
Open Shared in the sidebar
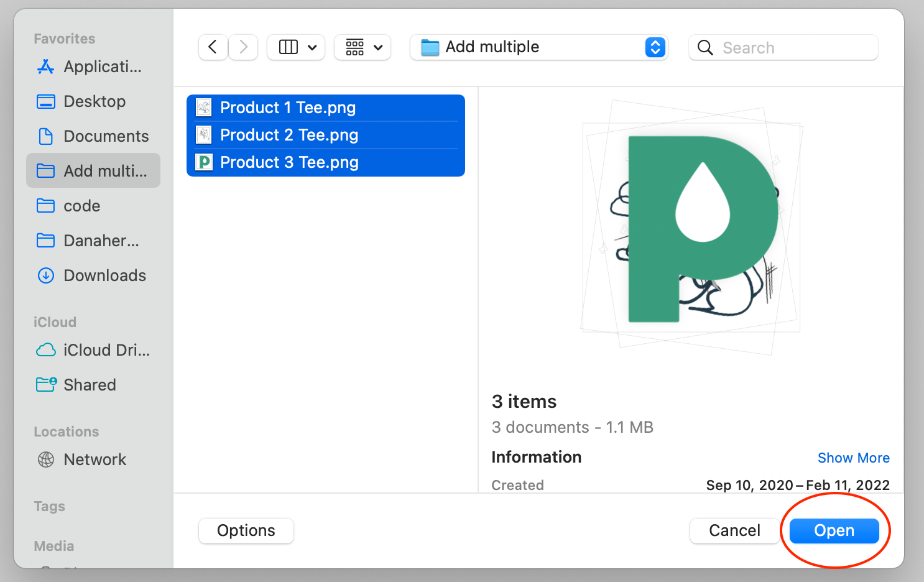tap(93, 385)
